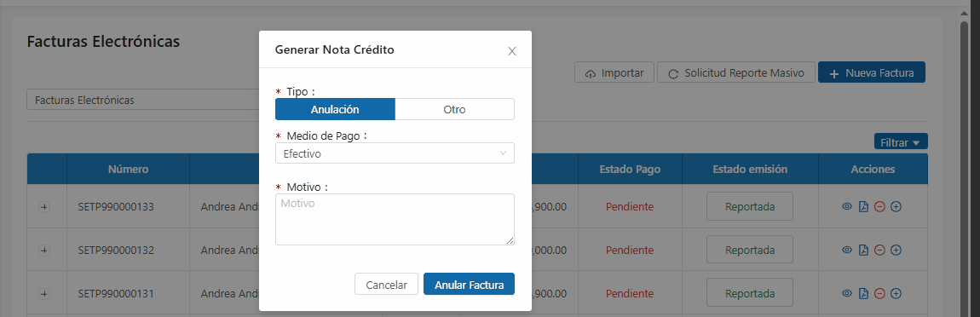Screen dimensions: 980x317
Task: Click into the Motivo text area
Action: pyautogui.click(x=395, y=220)
